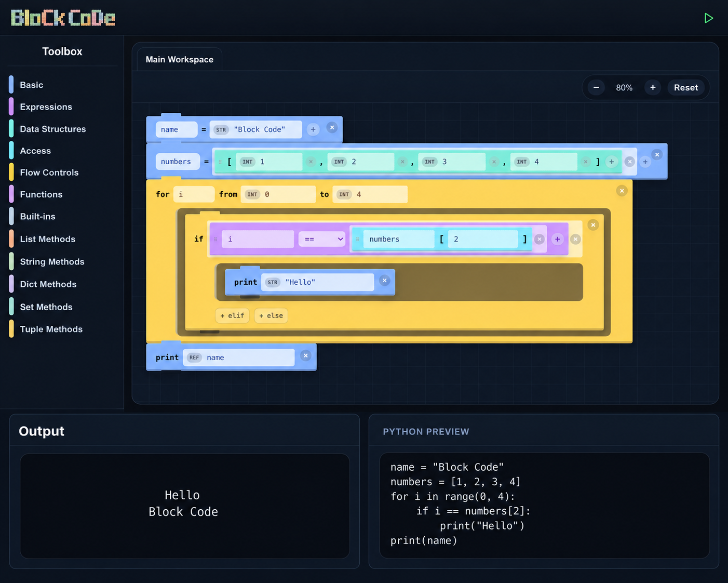Edit the loop end value 4 field
Screen dimensions: 728x583
point(370,194)
